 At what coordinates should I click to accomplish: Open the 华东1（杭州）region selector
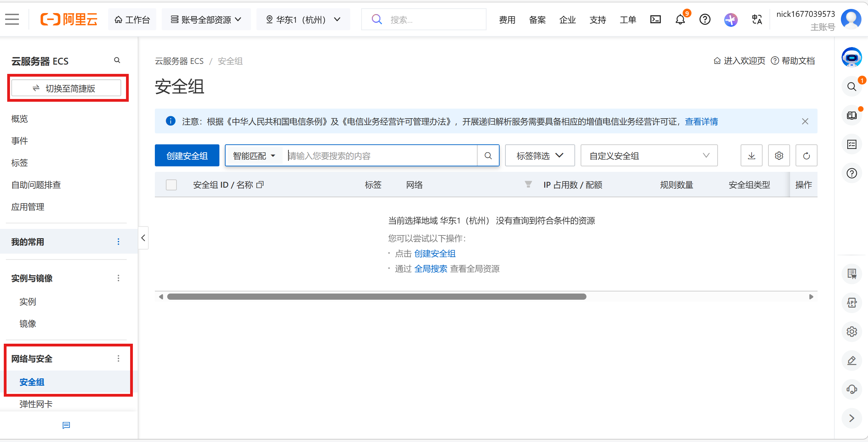click(303, 20)
